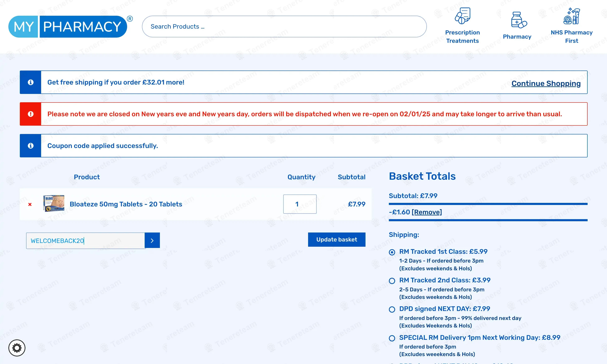Click the My Pharmacy logo
The image size is (607, 364).
[68, 27]
